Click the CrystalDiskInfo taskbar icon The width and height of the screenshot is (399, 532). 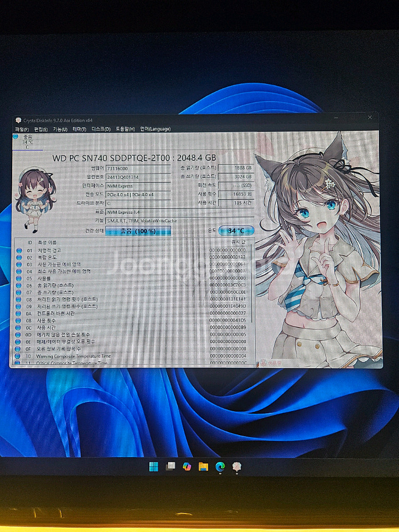click(237, 467)
